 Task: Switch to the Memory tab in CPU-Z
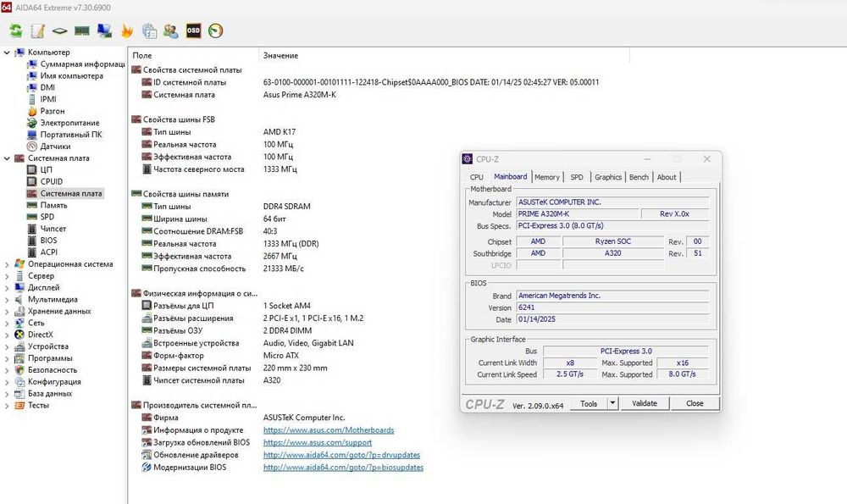pyautogui.click(x=546, y=177)
